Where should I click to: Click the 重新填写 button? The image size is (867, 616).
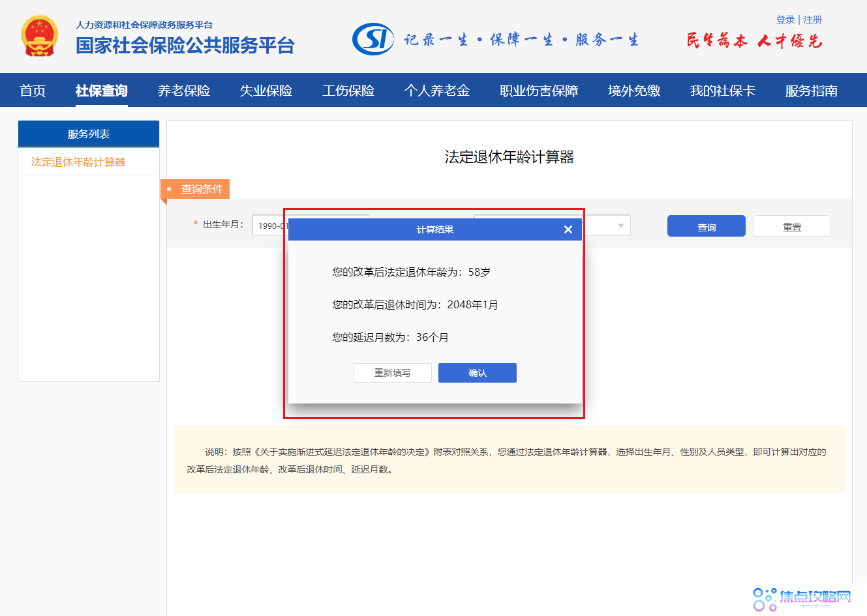click(x=392, y=373)
